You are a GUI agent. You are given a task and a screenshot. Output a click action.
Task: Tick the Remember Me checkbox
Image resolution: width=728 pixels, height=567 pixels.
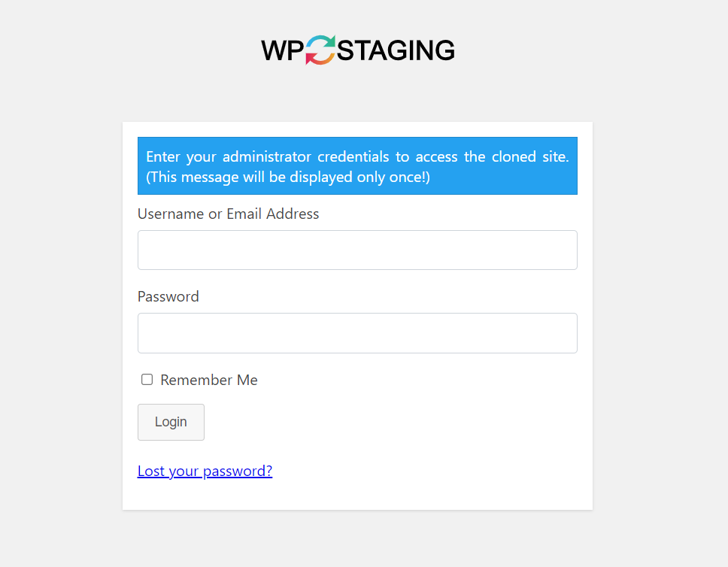(147, 380)
